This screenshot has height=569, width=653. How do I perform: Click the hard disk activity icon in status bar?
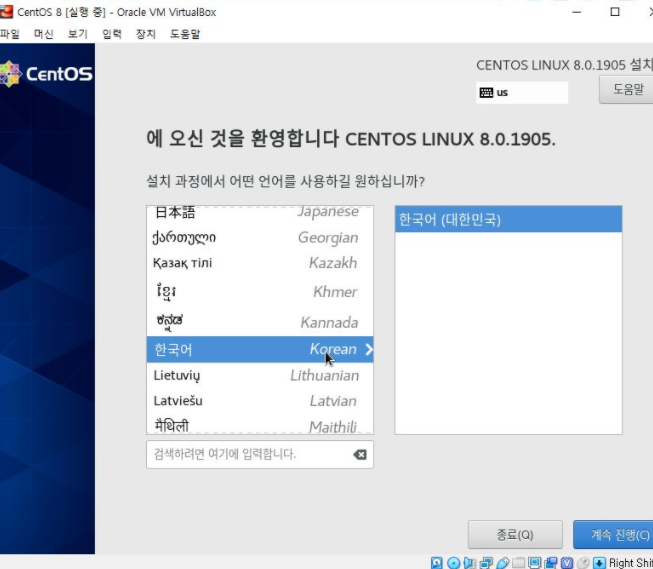(x=437, y=563)
